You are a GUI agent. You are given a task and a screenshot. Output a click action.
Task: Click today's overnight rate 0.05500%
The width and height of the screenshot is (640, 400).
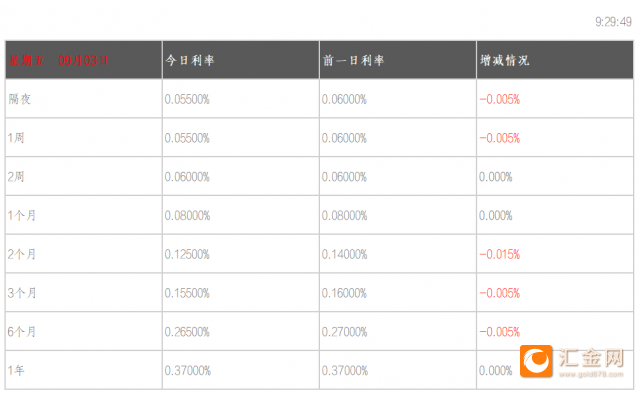coord(187,99)
